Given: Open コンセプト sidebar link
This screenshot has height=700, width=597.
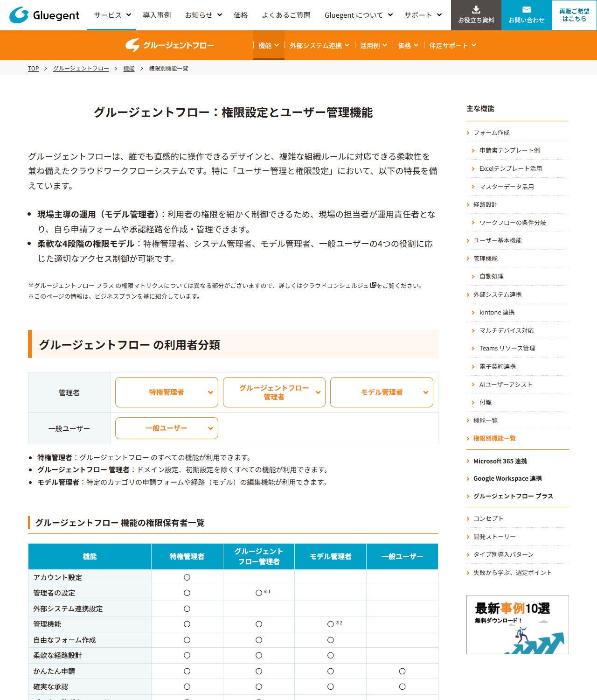Looking at the screenshot, I should [x=488, y=518].
